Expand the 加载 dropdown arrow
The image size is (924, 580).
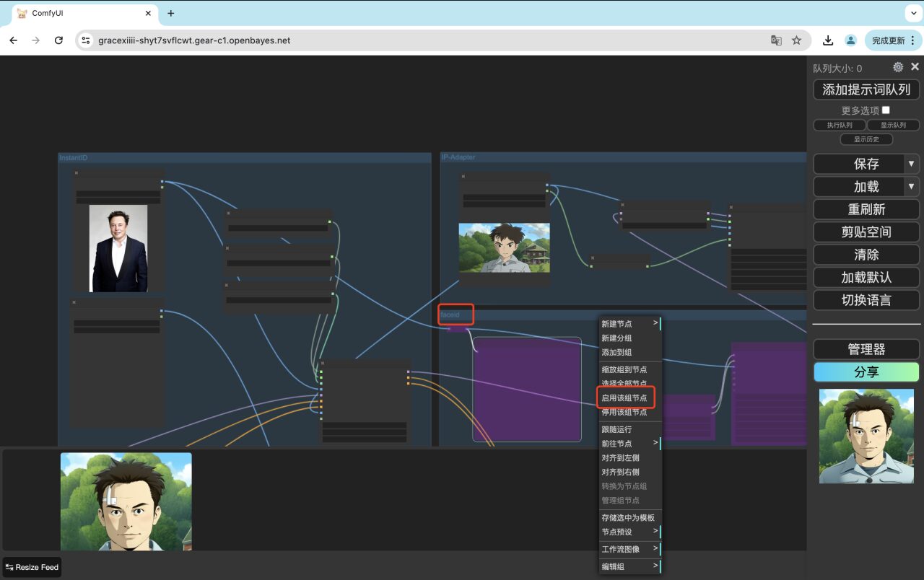912,187
